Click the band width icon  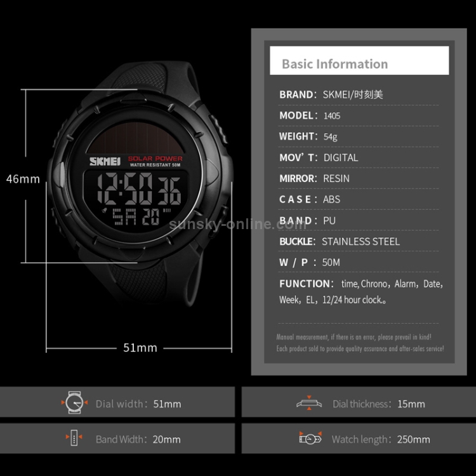(x=74, y=438)
